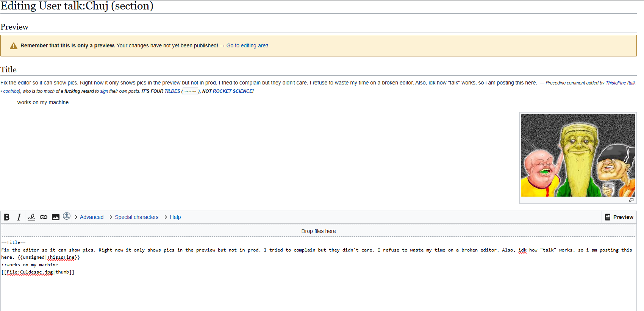644x311 pixels.
Task: Insert an embedded file image icon
Action: tap(56, 217)
